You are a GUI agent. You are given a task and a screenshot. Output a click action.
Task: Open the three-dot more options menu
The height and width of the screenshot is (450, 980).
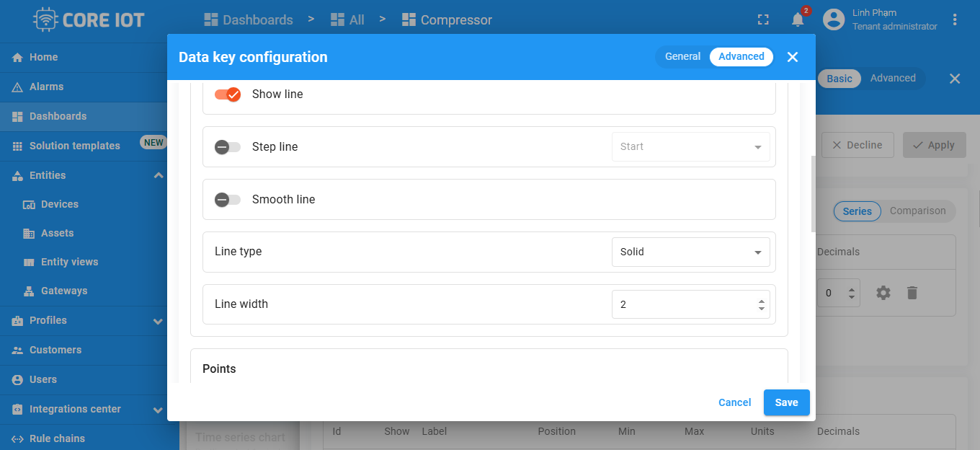point(955,19)
